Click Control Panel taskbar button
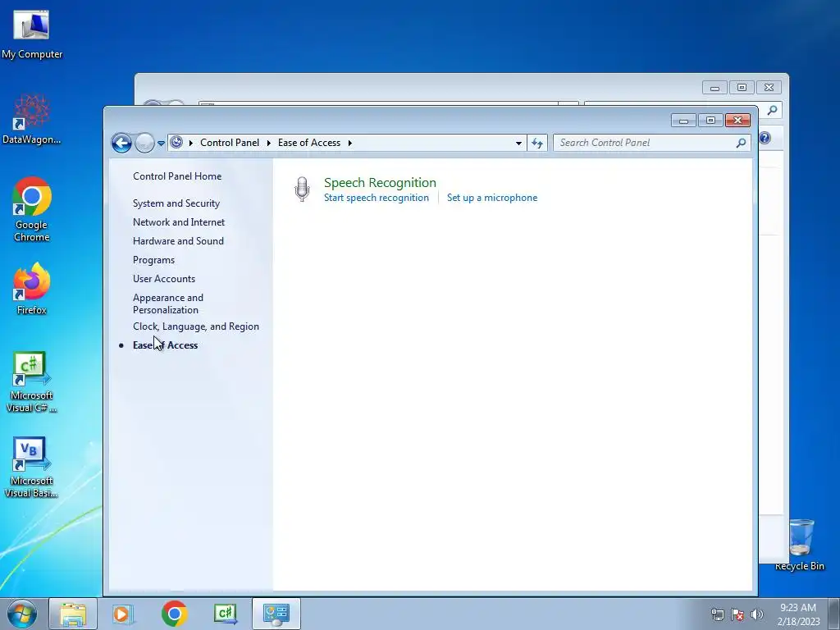Viewport: 840px width, 630px height. 276,614
